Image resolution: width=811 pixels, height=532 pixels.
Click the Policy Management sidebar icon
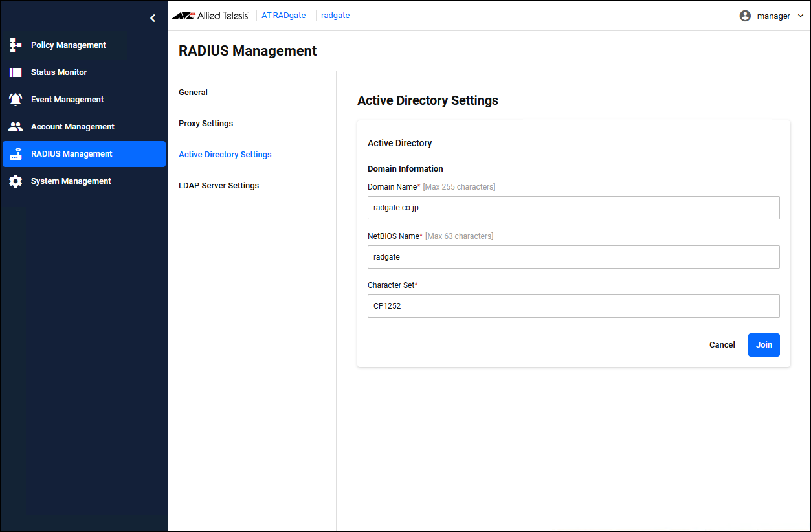click(x=16, y=45)
